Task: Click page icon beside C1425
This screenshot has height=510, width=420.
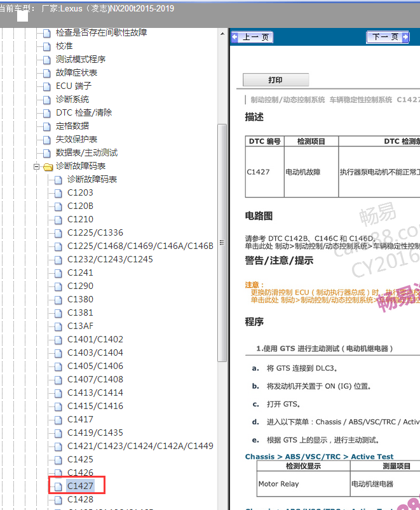Action: coord(58,460)
